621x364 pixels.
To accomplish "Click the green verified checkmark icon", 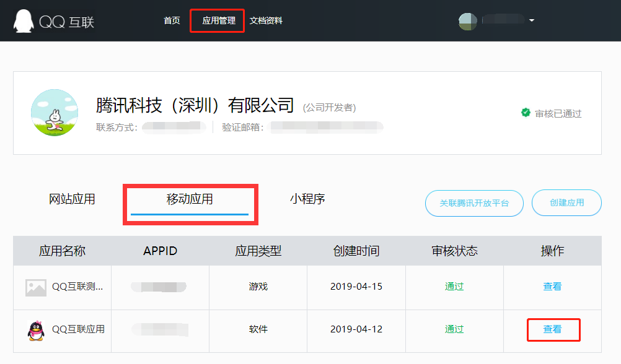I will [526, 113].
